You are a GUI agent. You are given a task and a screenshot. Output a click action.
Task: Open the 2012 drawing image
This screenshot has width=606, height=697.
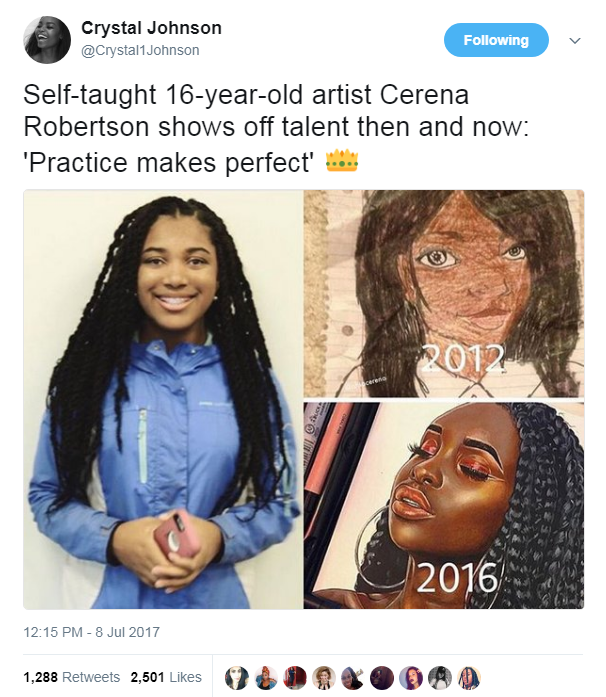pyautogui.click(x=444, y=293)
